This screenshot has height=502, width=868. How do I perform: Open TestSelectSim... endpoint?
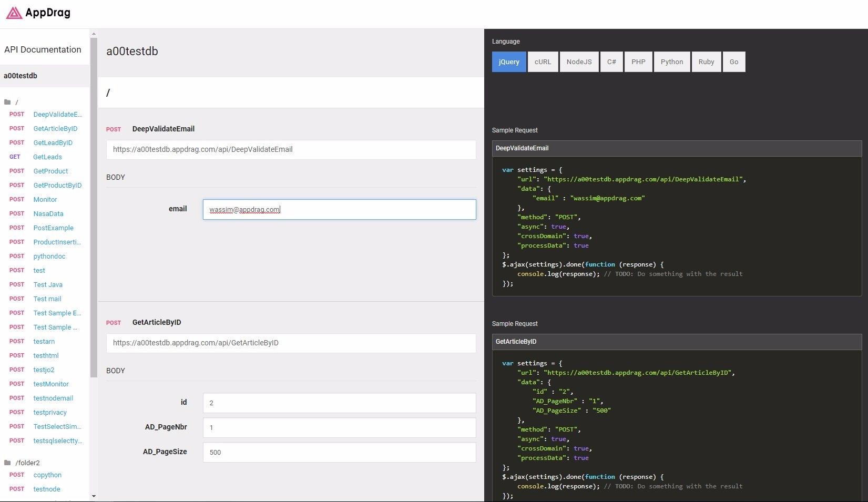click(x=57, y=426)
